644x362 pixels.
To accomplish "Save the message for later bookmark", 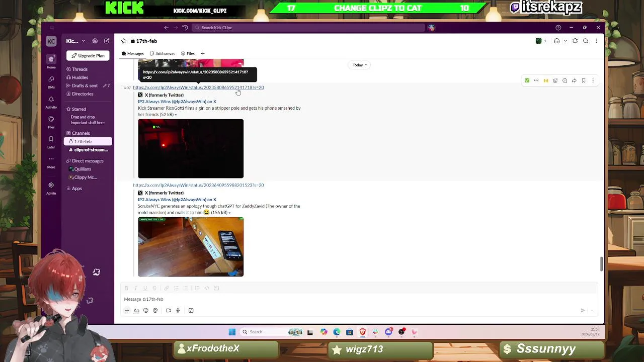I will pyautogui.click(x=584, y=80).
